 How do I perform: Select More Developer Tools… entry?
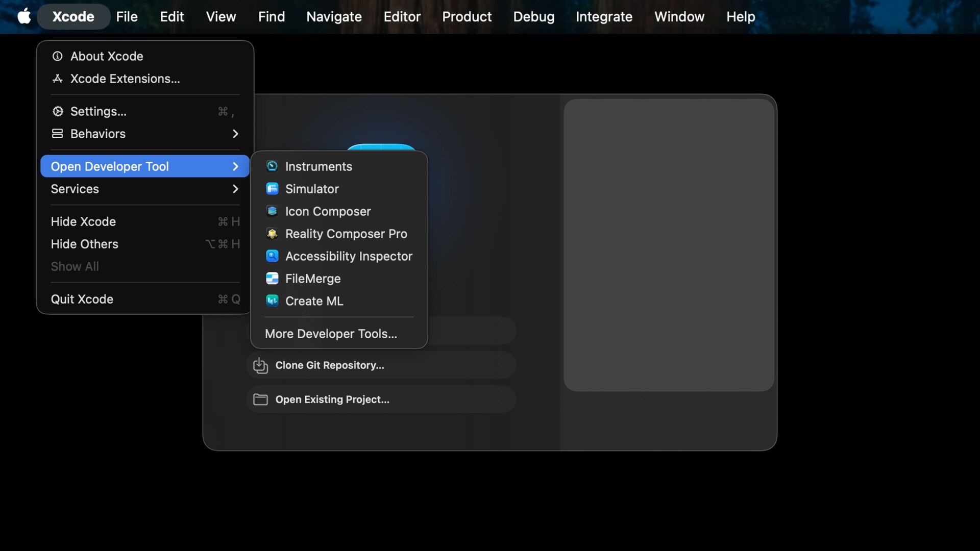[x=331, y=334]
